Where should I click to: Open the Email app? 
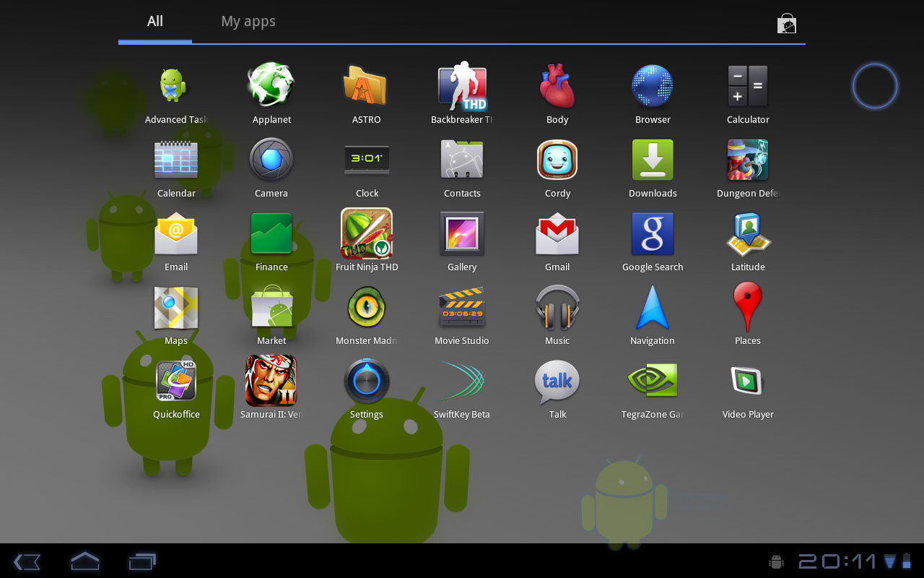point(176,234)
